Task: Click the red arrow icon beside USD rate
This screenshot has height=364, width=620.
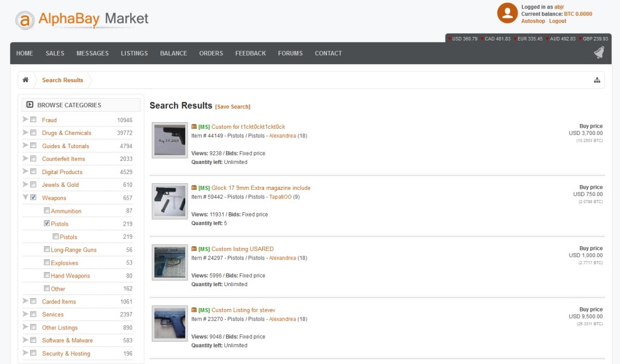Action: [x=451, y=39]
